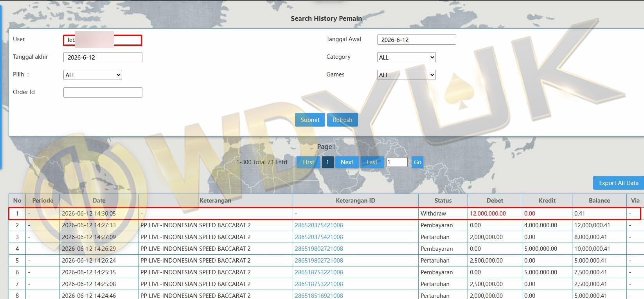The height and width of the screenshot is (299, 644).
Task: Export All Data from the table
Action: (619, 183)
